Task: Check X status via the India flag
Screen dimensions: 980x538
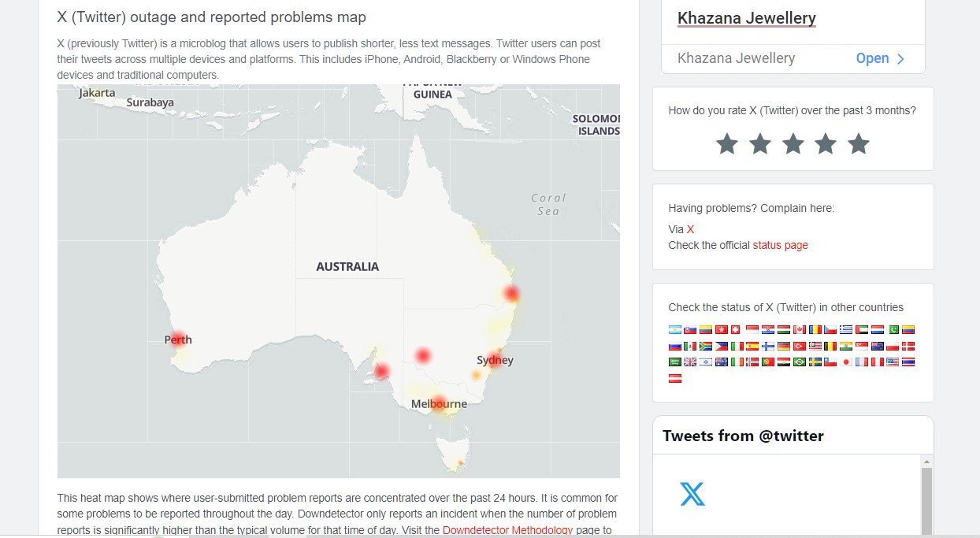Action: click(845, 347)
